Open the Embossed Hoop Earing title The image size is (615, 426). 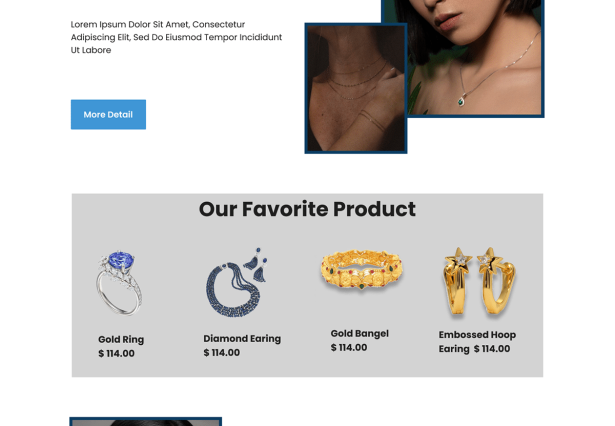coord(477,342)
